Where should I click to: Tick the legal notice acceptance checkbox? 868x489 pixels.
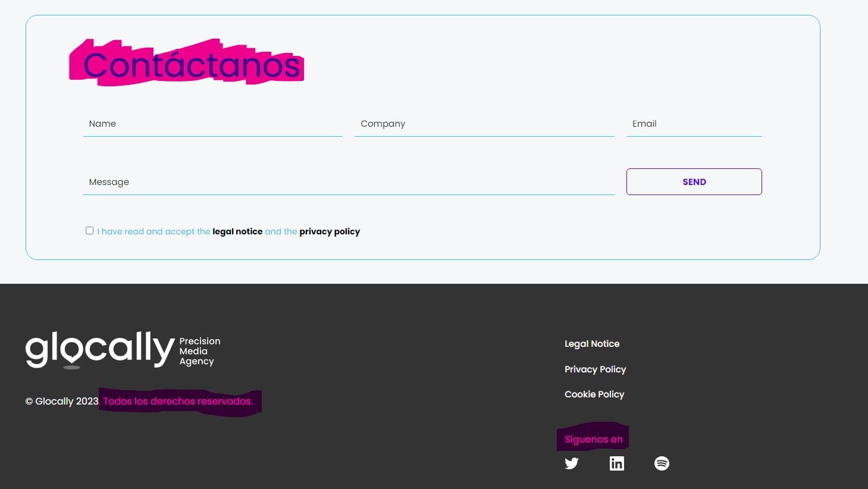pyautogui.click(x=89, y=231)
